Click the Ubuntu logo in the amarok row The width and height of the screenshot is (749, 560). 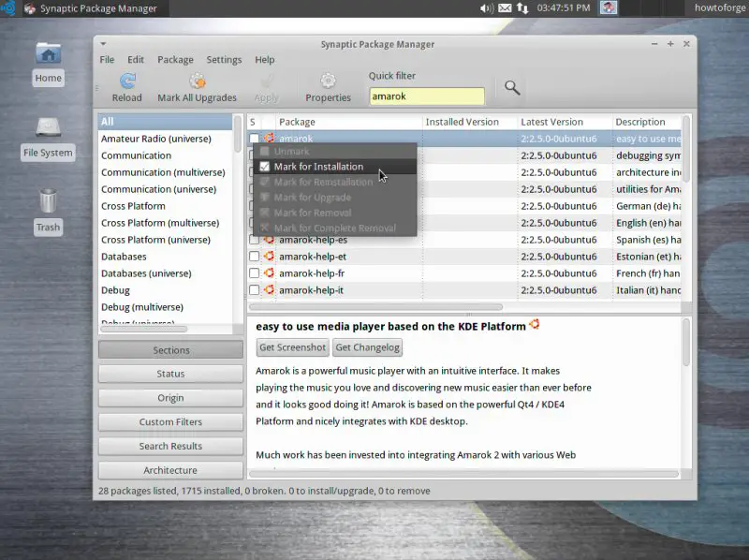click(269, 138)
